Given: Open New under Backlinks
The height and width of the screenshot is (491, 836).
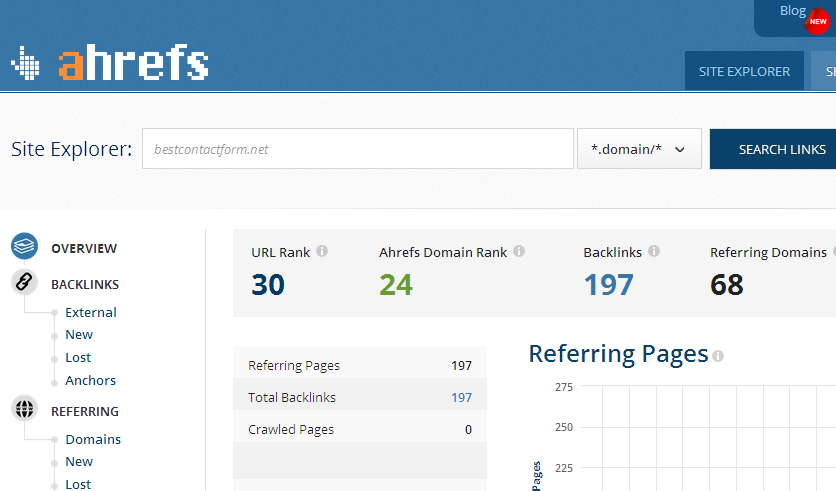Looking at the screenshot, I should coord(79,335).
